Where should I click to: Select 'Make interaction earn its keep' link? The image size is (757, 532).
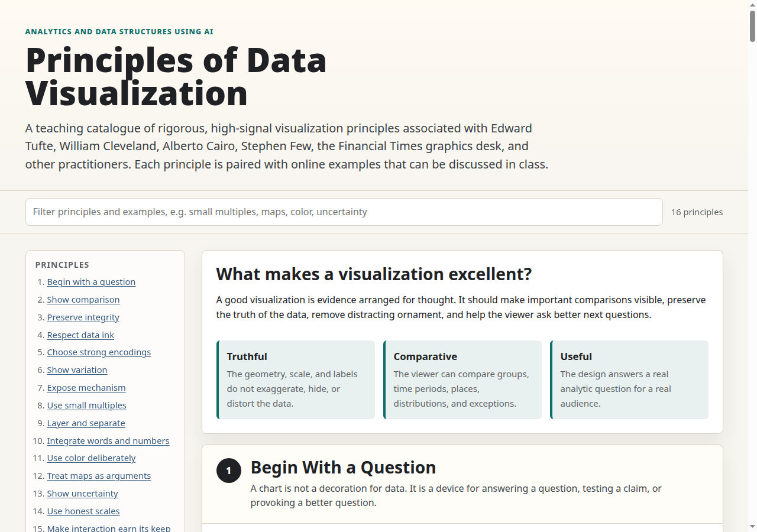(x=109, y=528)
